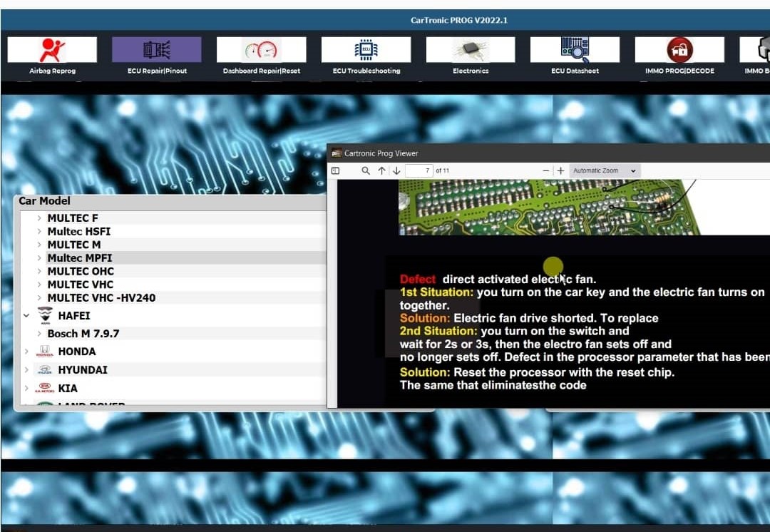
Task: Open Dashboard Repair|Reset gauge icon
Action: (x=261, y=50)
